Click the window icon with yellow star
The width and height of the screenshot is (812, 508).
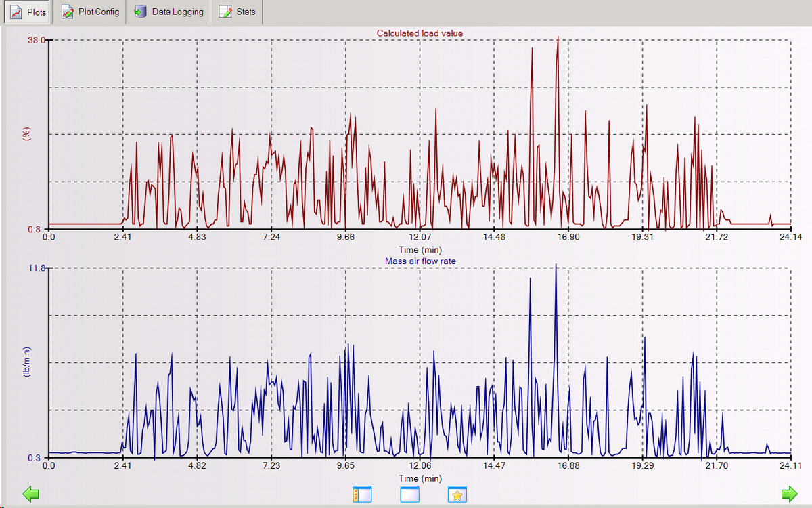(x=457, y=494)
